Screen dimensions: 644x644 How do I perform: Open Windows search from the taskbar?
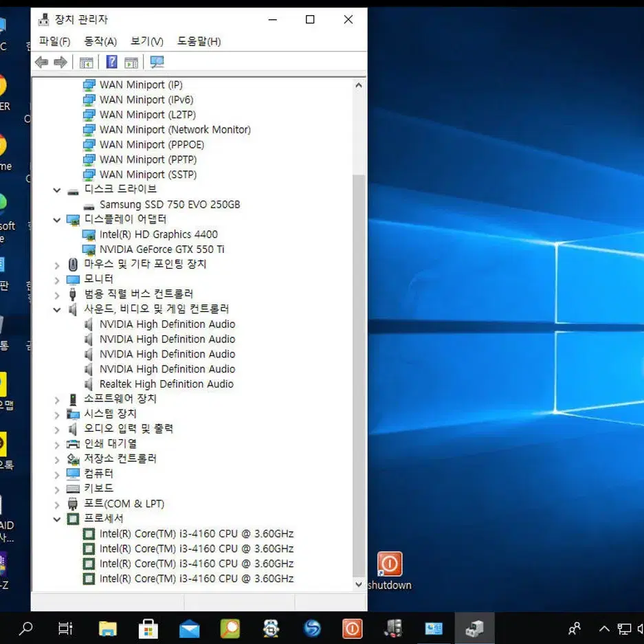26,628
